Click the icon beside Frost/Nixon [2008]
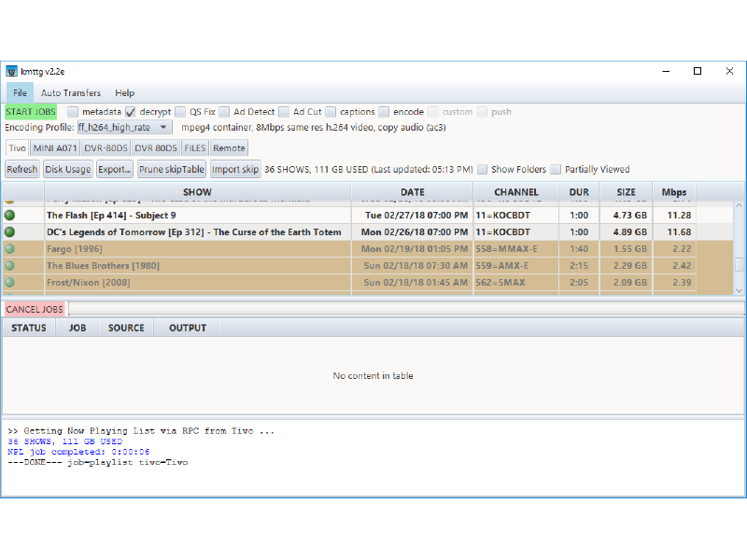The width and height of the screenshot is (747, 560). pyautogui.click(x=10, y=282)
